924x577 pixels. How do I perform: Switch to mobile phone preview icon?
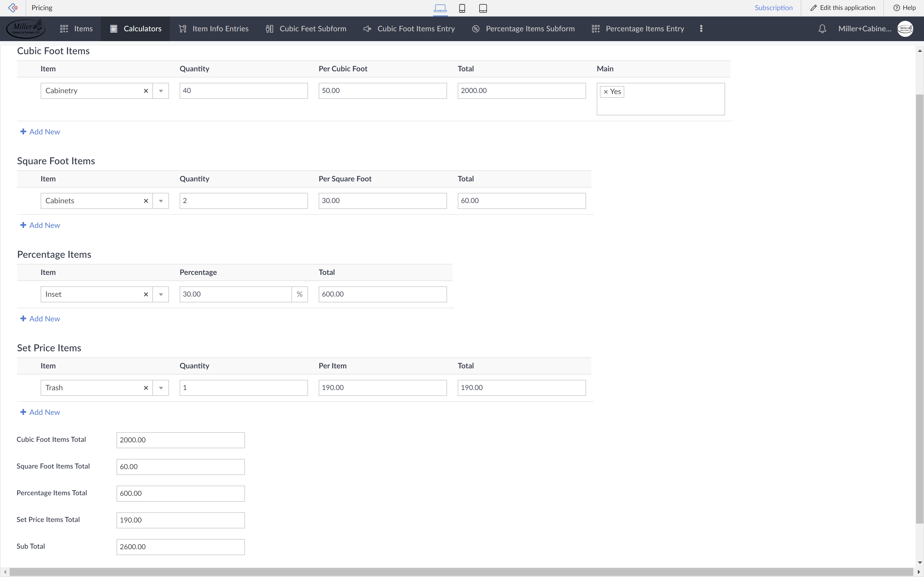point(462,8)
